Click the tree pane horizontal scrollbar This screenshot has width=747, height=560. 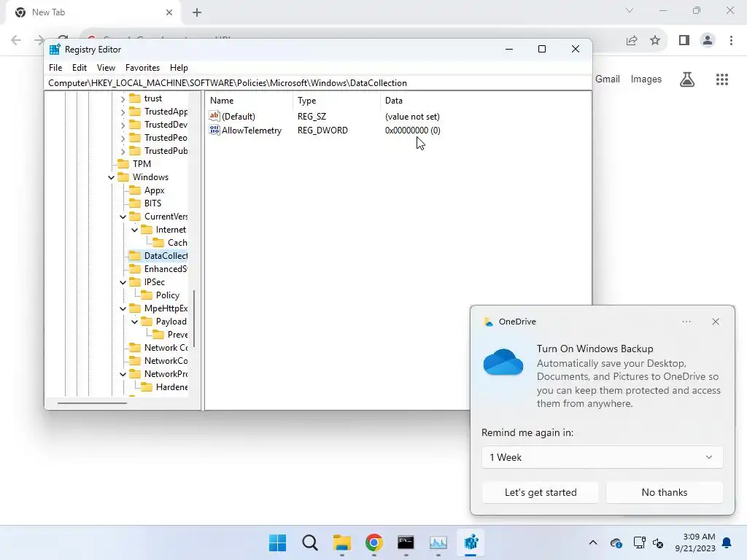point(93,403)
